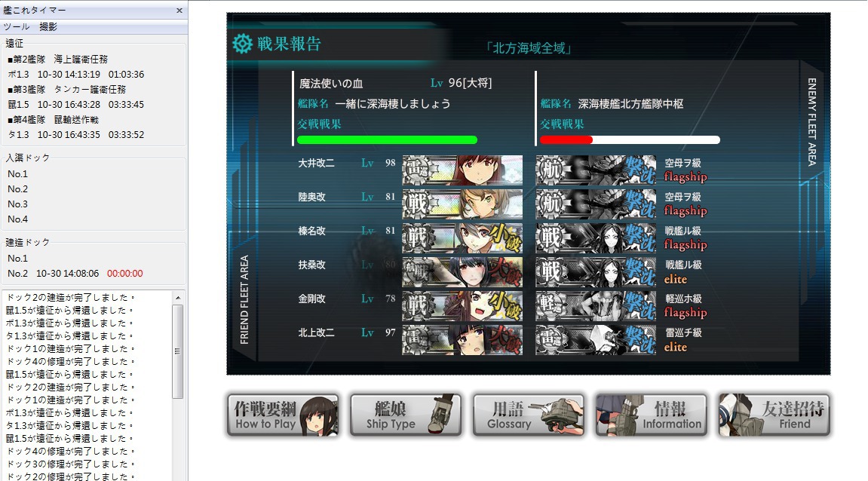Click the friendly fleet green result gauge

[387, 140]
